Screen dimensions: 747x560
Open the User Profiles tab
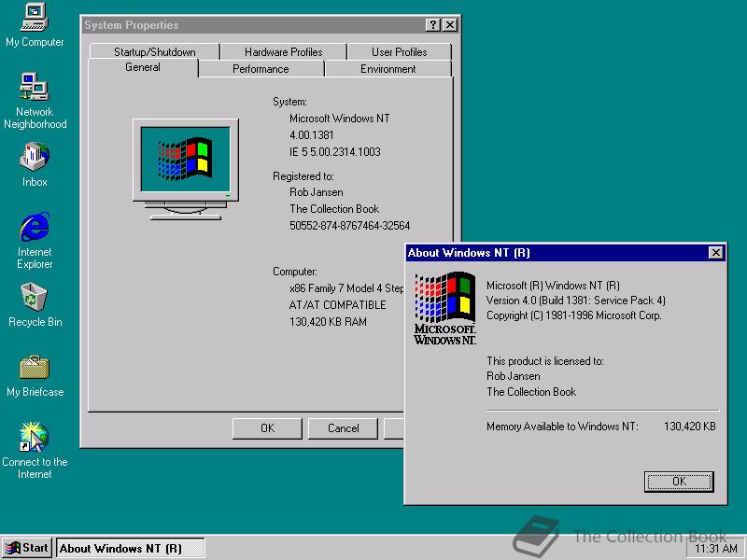coord(400,52)
